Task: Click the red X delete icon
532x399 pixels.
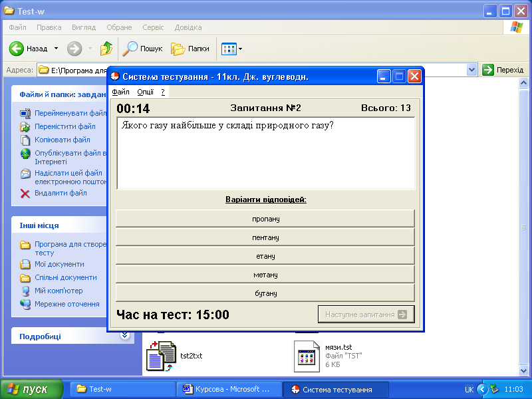Action: [25, 194]
